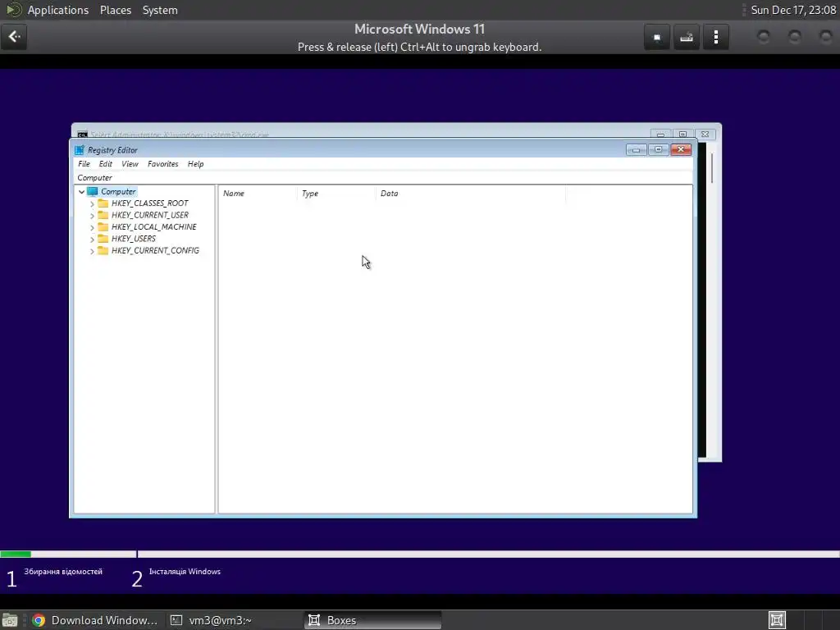Viewport: 840px width, 630px height.
Task: Click the Boxes back arrow button
Action: point(14,37)
